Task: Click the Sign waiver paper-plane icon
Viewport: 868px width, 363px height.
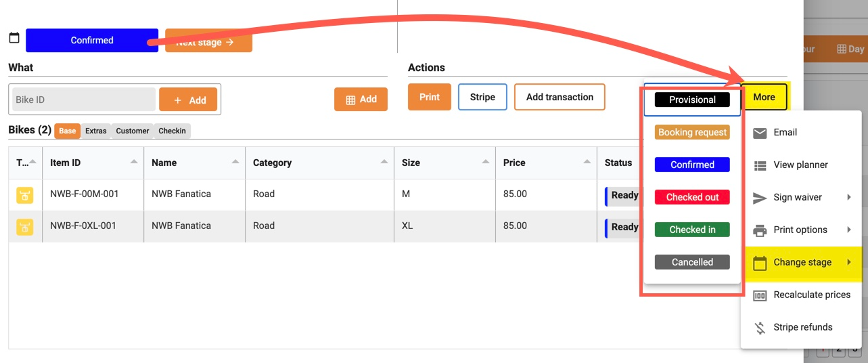Action: (x=760, y=198)
